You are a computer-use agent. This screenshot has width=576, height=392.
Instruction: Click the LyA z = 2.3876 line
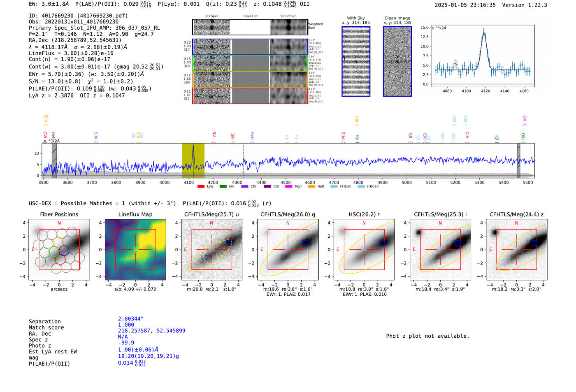(x=77, y=95)
